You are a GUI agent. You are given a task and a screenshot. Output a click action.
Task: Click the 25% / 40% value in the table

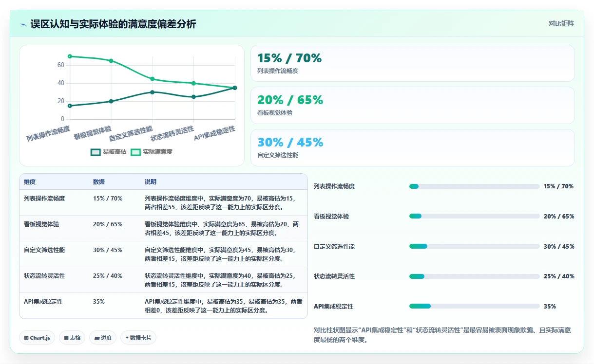[108, 276]
